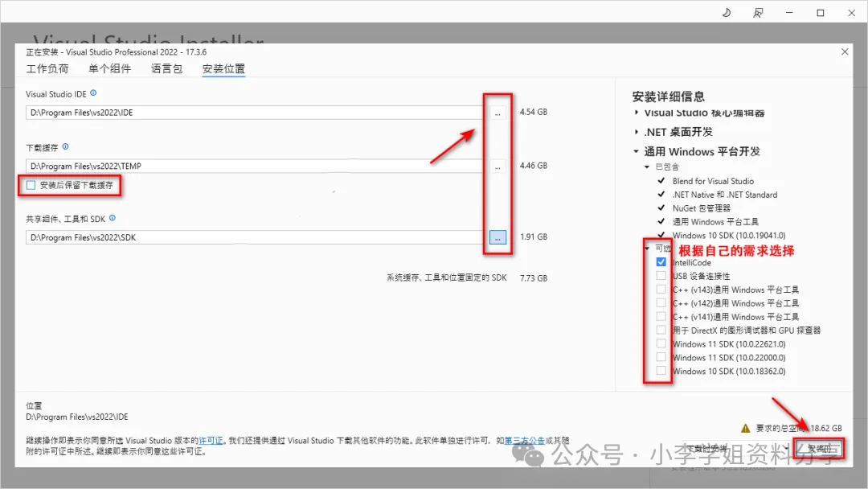868x489 pixels.
Task: Select the 安装位置 tab
Action: [223, 68]
